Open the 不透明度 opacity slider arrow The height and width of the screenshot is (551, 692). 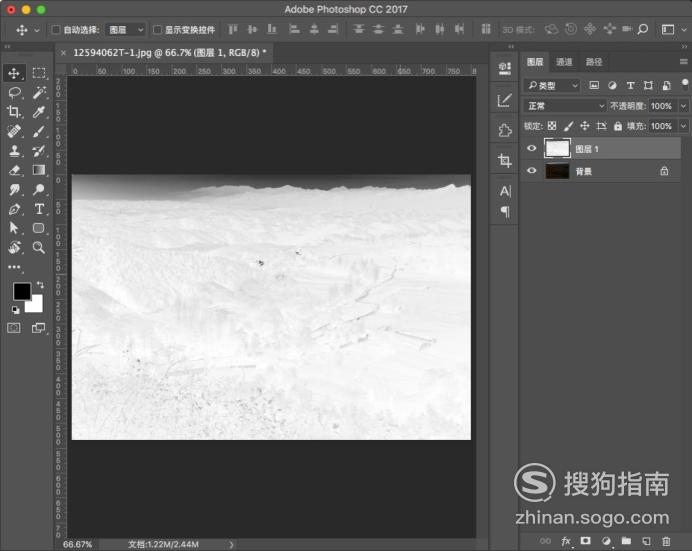click(683, 106)
